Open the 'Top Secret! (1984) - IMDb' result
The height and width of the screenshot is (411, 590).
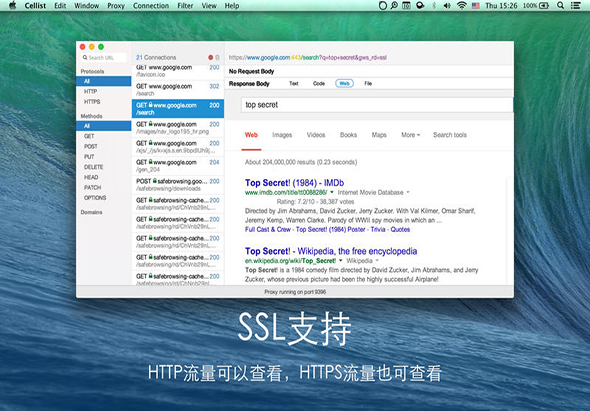coord(294,183)
